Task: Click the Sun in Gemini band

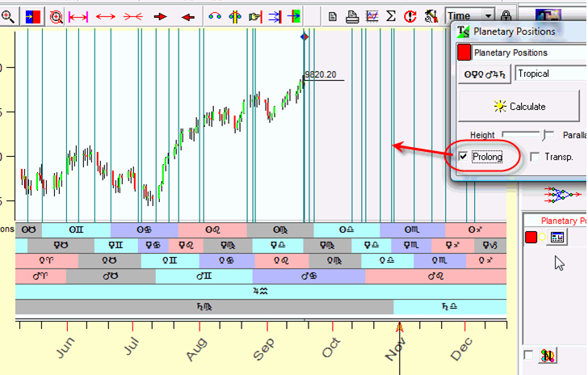Action: (76, 230)
